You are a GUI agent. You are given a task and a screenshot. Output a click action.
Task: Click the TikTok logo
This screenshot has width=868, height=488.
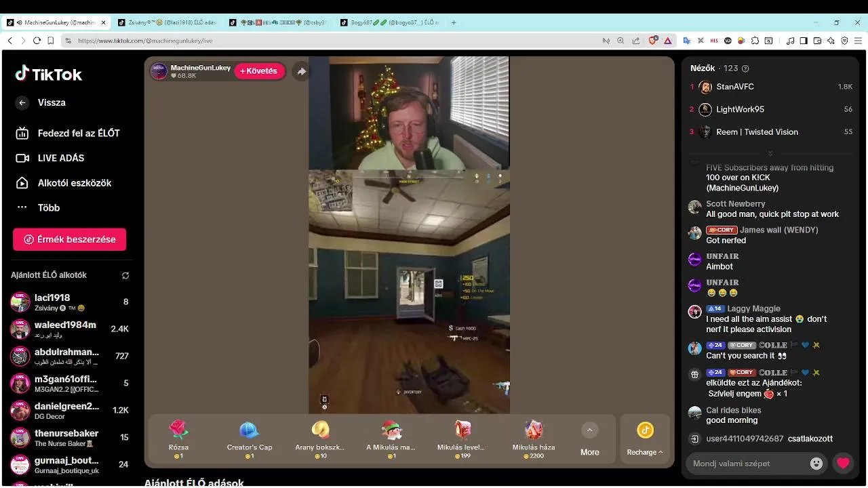[48, 74]
